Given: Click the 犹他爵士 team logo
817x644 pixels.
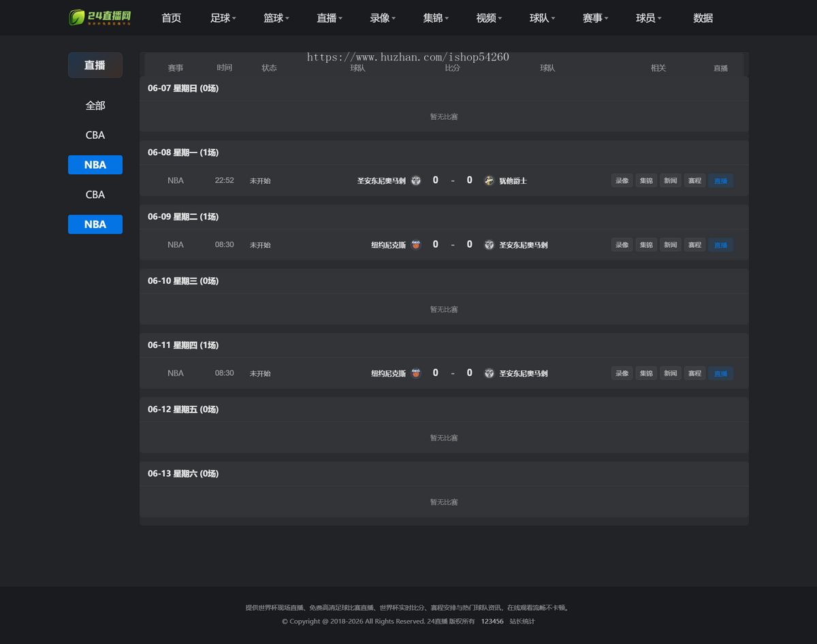Looking at the screenshot, I should 489,180.
